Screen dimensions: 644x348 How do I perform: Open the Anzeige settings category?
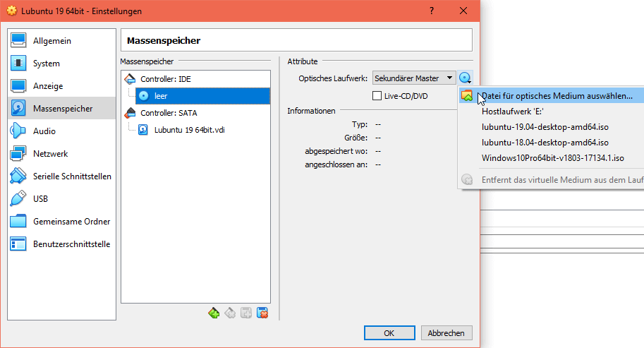click(61, 86)
